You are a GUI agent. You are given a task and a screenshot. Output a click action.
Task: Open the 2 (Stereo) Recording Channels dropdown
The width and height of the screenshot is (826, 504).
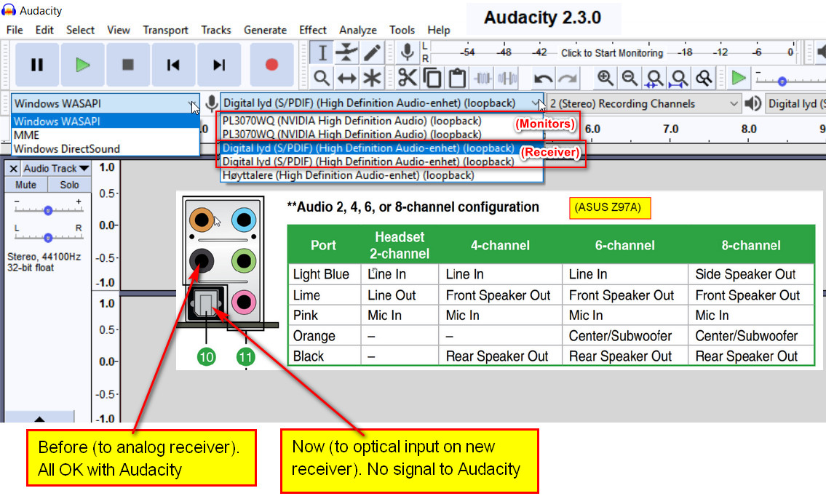tap(644, 104)
